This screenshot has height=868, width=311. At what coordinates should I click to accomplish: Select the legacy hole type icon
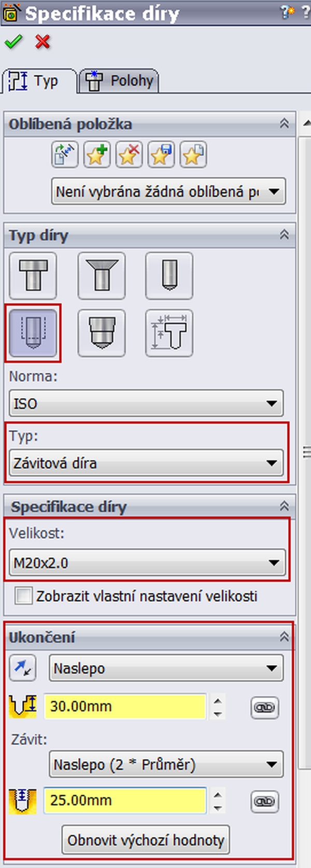coord(169,333)
